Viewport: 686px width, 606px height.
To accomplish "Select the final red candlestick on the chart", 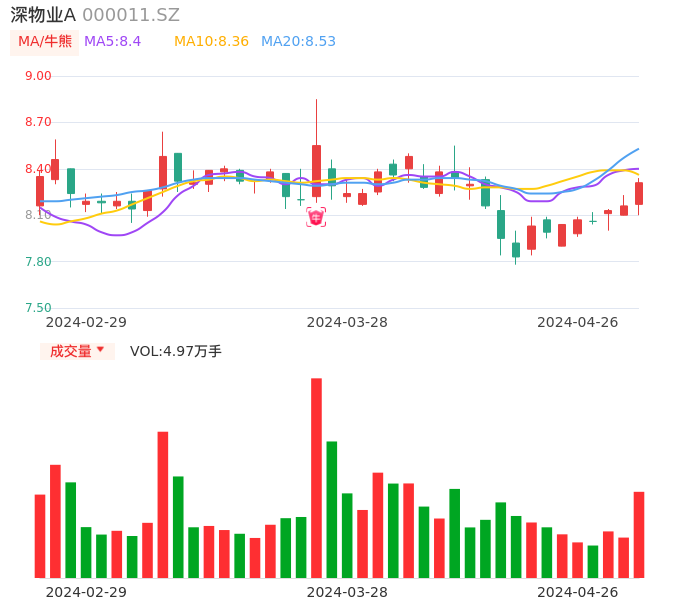I will coord(638,193).
